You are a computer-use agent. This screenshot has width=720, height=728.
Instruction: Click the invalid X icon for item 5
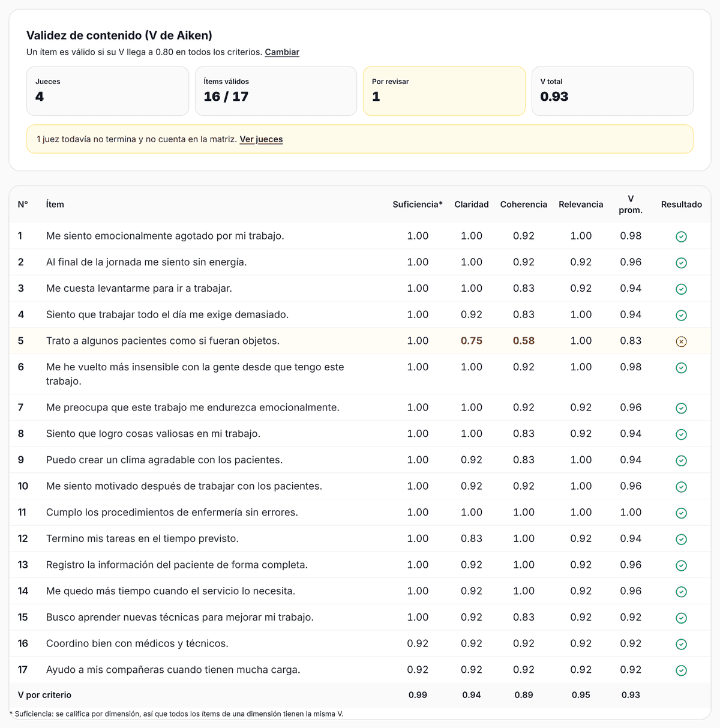pos(681,341)
